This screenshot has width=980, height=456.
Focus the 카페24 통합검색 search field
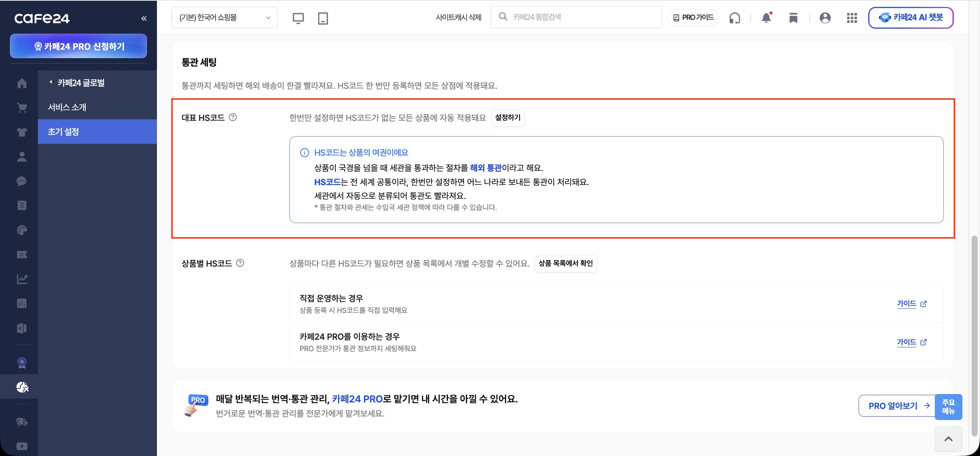tap(576, 17)
